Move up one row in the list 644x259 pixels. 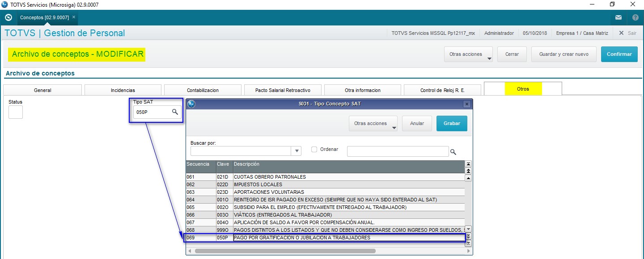[x=468, y=178]
